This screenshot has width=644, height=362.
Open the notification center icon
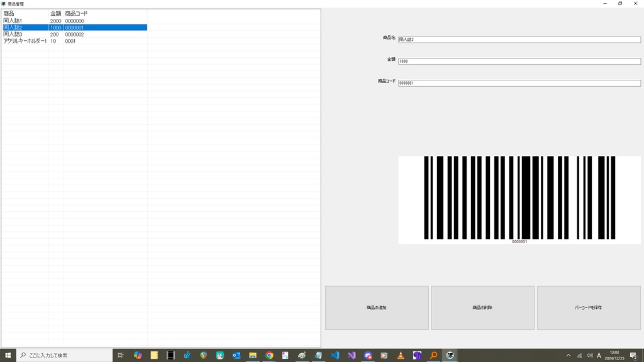coord(634,356)
